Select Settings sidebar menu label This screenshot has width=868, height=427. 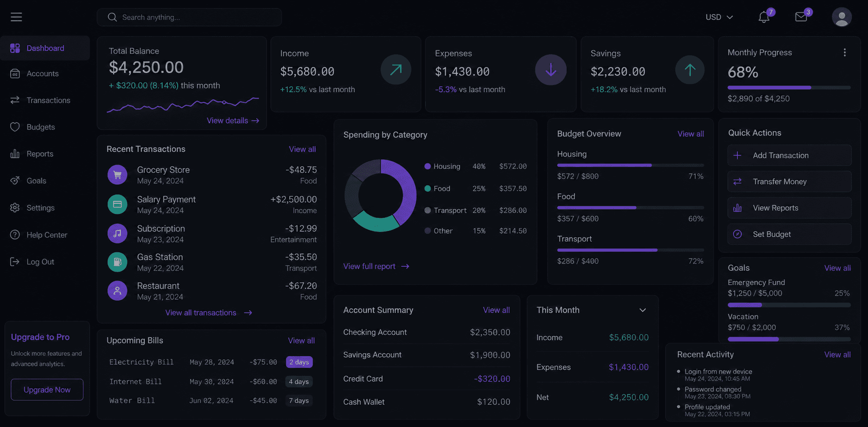click(41, 208)
